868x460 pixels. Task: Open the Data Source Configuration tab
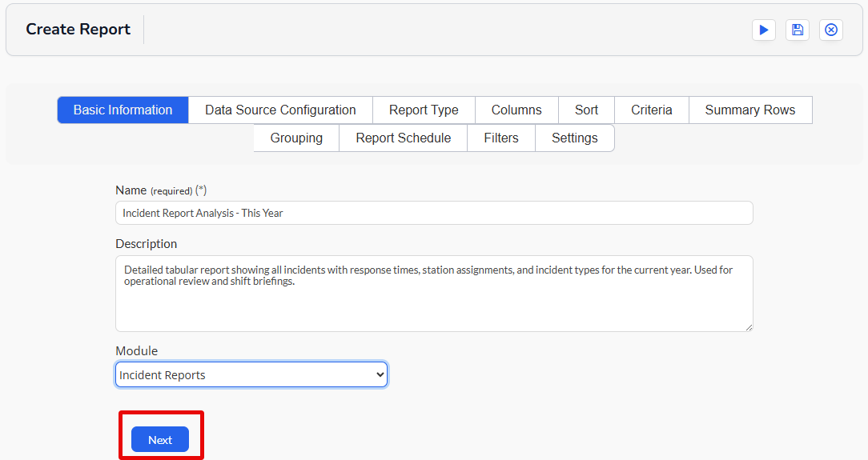click(x=281, y=110)
